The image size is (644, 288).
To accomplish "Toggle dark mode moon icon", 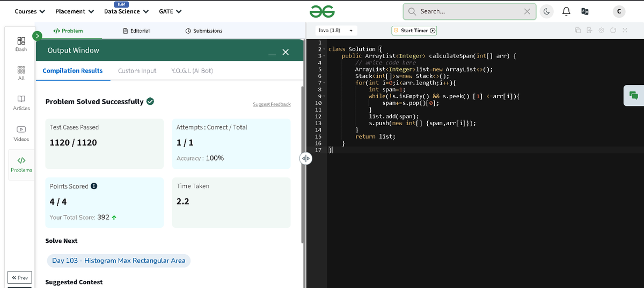I will 547,11.
